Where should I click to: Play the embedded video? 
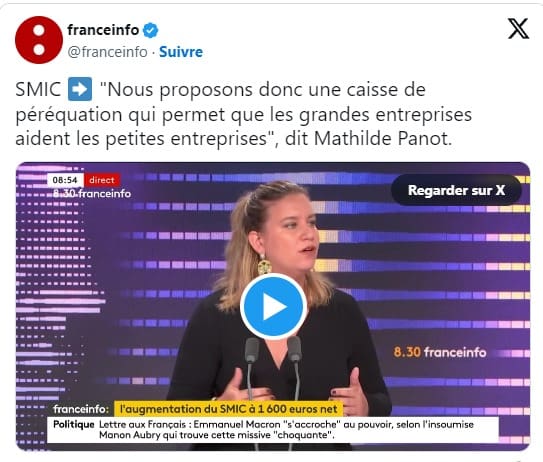(x=273, y=306)
